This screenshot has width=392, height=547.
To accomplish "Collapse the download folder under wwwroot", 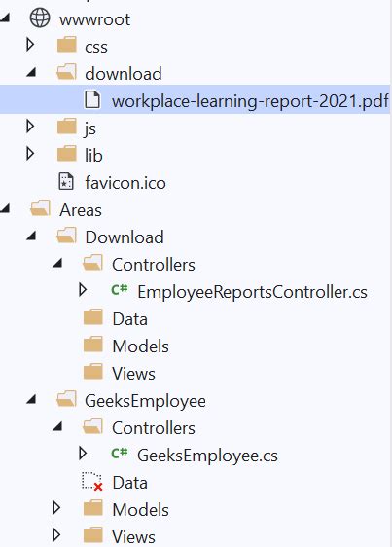I will click(x=31, y=72).
